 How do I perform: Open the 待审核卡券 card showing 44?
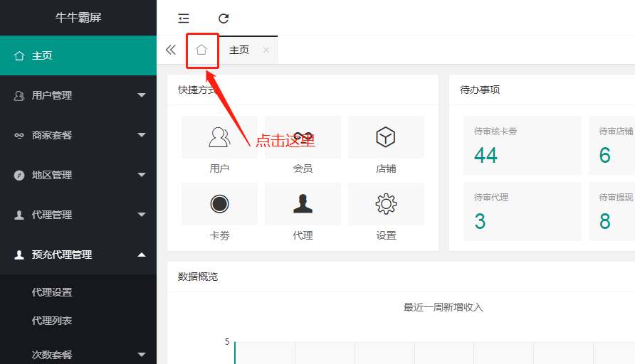coord(523,145)
